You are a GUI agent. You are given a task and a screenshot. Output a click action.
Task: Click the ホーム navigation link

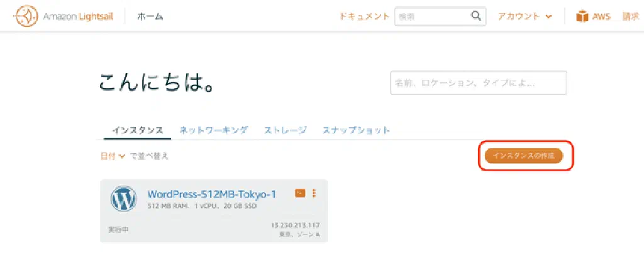pyautogui.click(x=150, y=16)
